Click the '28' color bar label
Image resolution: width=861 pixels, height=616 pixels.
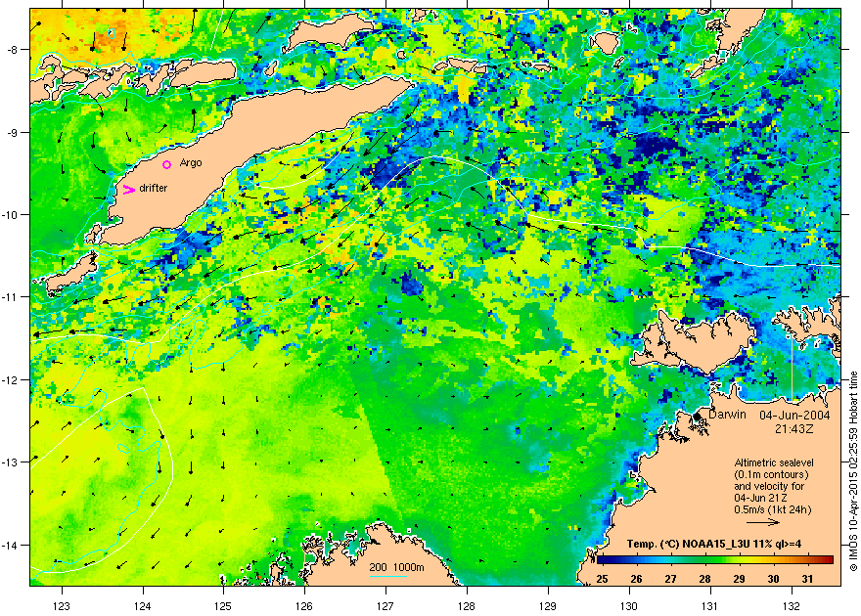(x=705, y=579)
